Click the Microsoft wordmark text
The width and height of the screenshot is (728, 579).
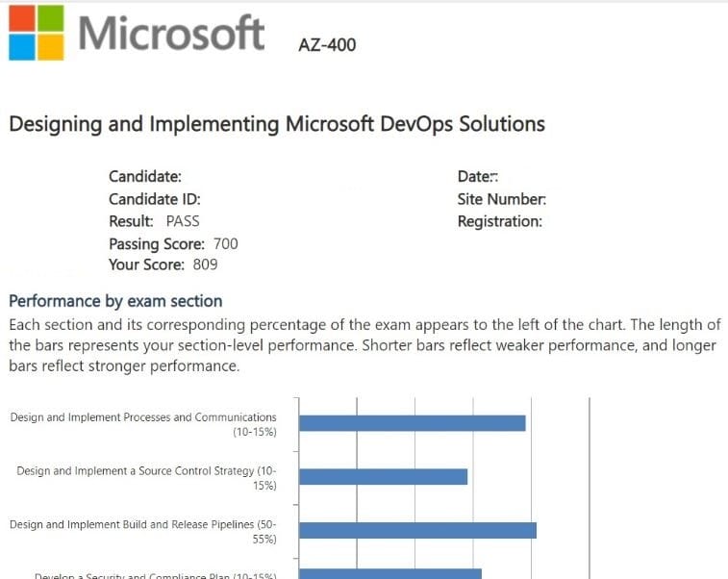(x=171, y=33)
